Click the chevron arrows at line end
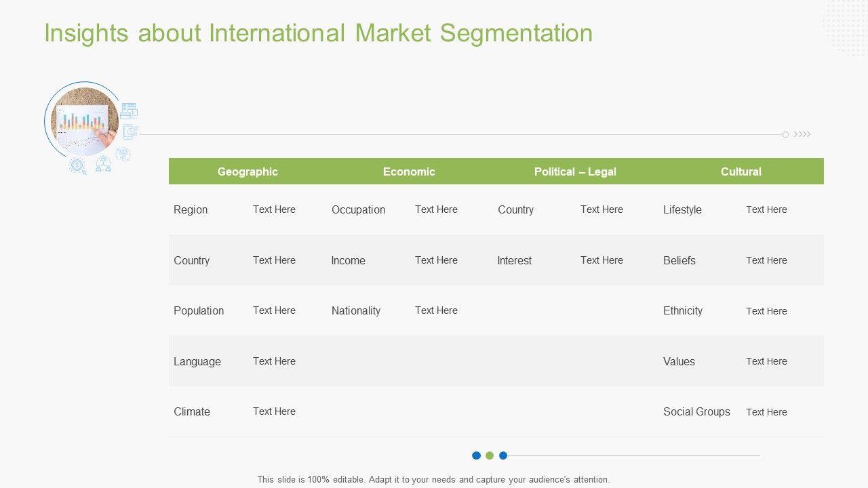This screenshot has height=488, width=868. point(802,134)
